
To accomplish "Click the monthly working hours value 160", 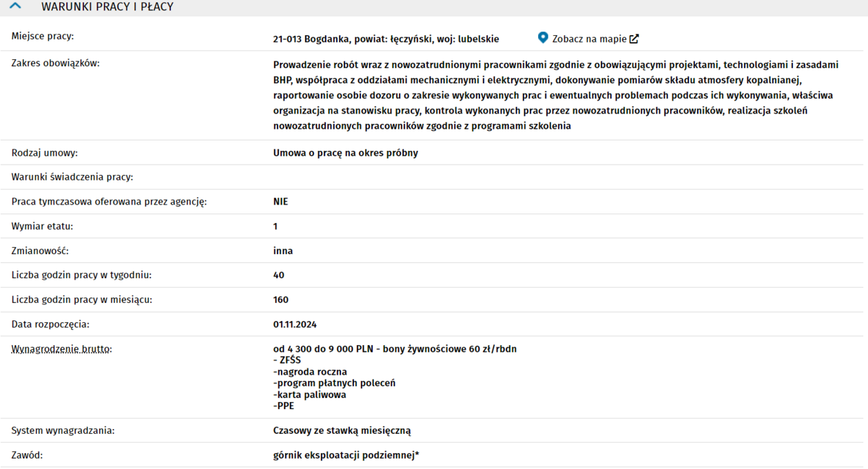I will (281, 300).
